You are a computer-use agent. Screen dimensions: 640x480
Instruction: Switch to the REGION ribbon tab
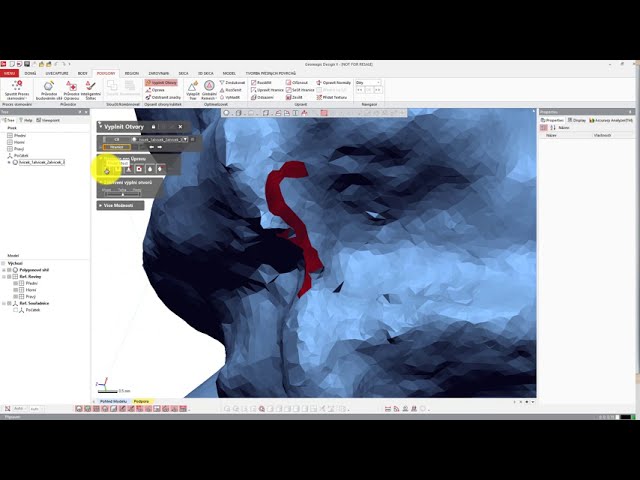(132, 73)
